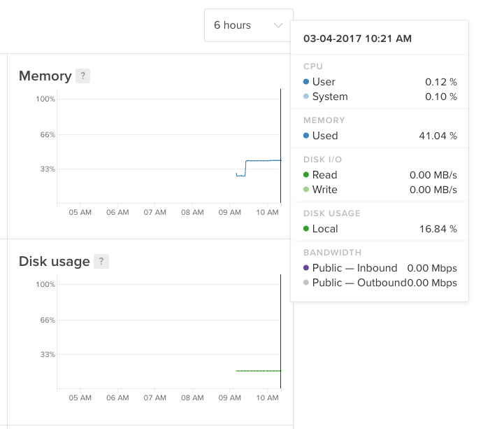This screenshot has height=429, width=504.
Task: Open the 6 hours time range dropdown
Action: [248, 25]
